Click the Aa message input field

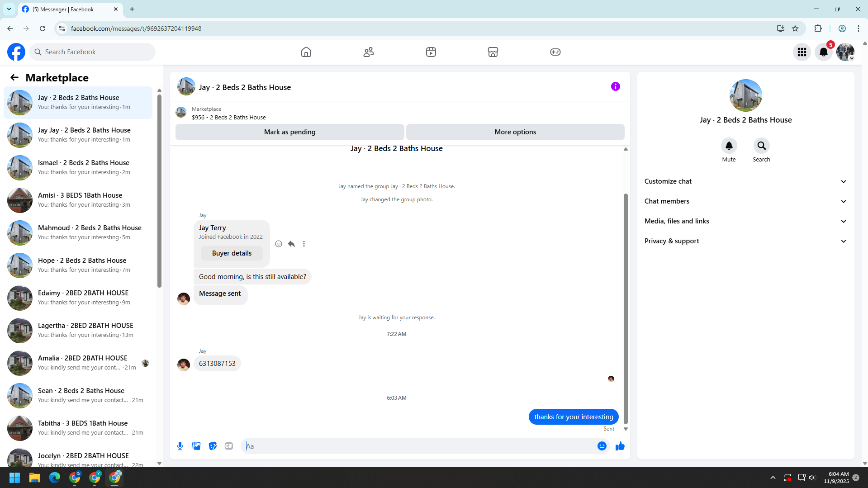point(419,446)
